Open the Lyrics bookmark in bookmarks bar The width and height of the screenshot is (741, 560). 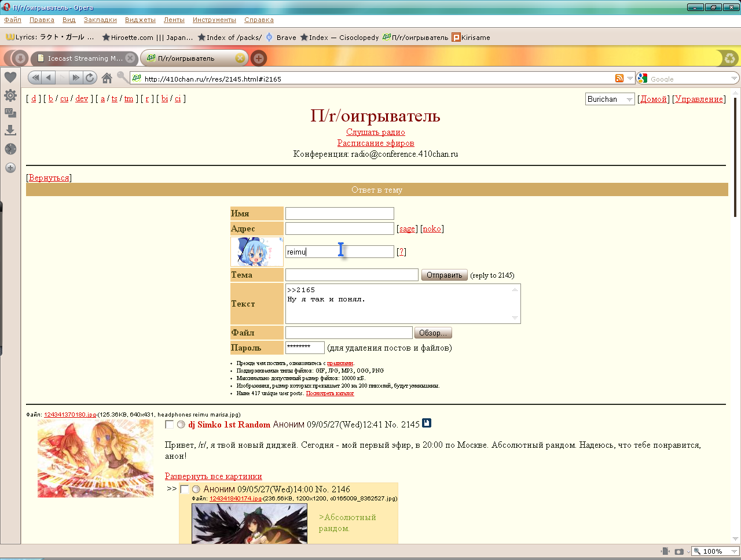pos(50,37)
